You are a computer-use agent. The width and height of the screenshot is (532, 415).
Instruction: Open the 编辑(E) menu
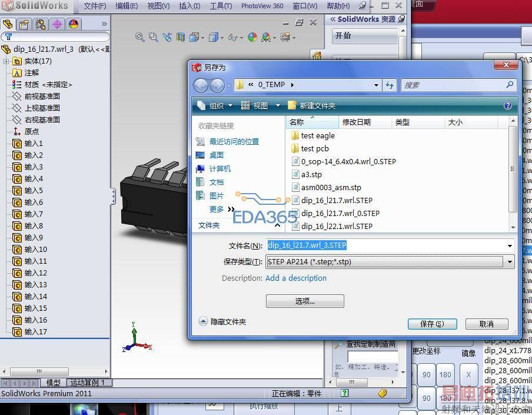[x=126, y=6]
